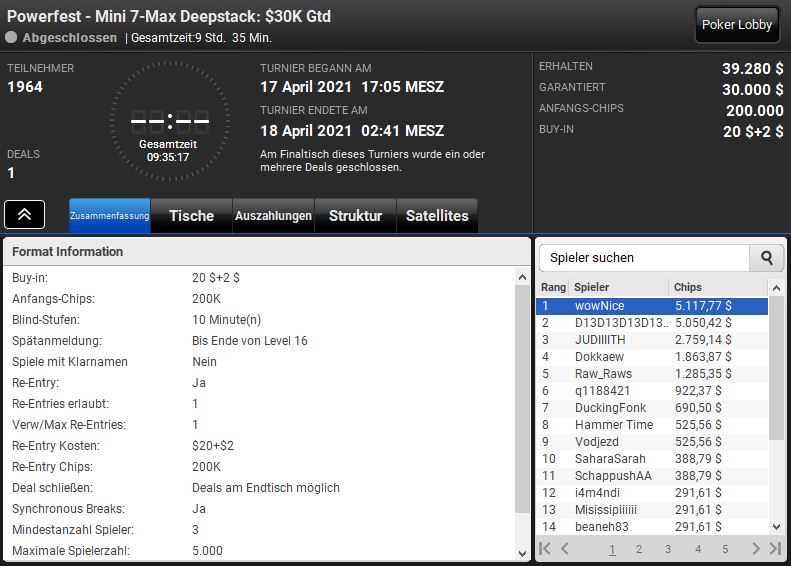Select the Satellites tab
This screenshot has width=791, height=566.
437,216
